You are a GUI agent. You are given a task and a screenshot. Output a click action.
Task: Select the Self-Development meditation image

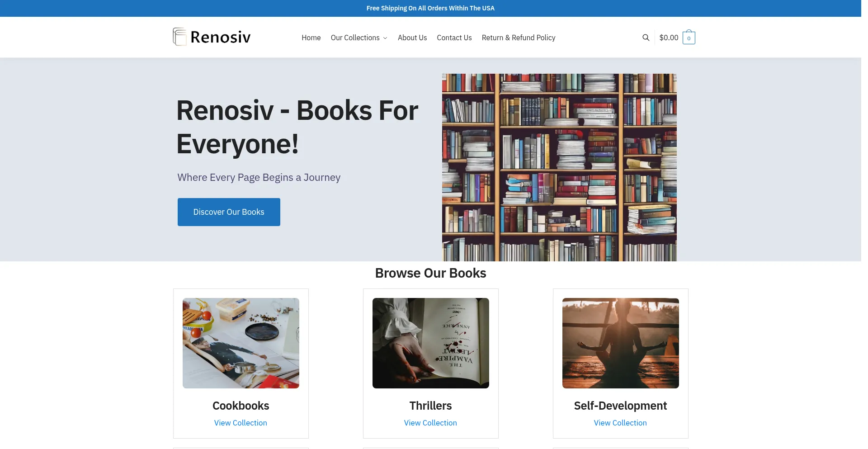tap(621, 343)
